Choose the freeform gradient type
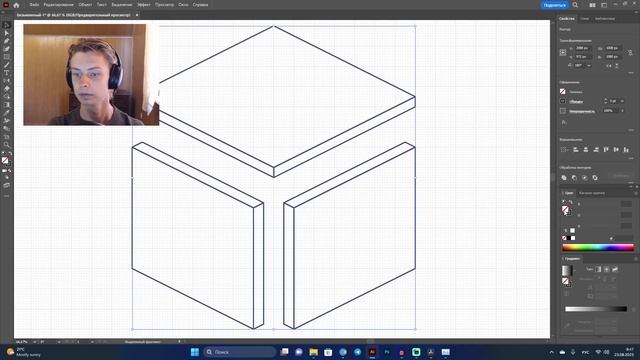This screenshot has width=640, height=360. [615, 269]
